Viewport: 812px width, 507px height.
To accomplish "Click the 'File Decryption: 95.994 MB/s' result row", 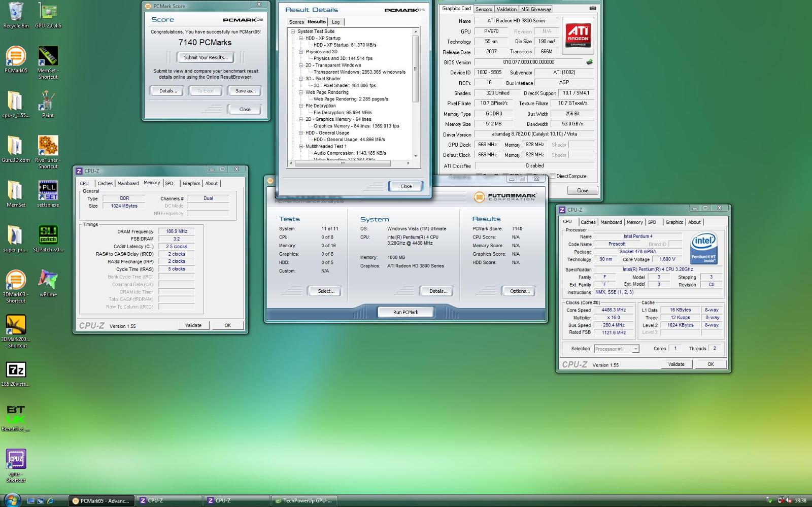I will pyautogui.click(x=343, y=113).
